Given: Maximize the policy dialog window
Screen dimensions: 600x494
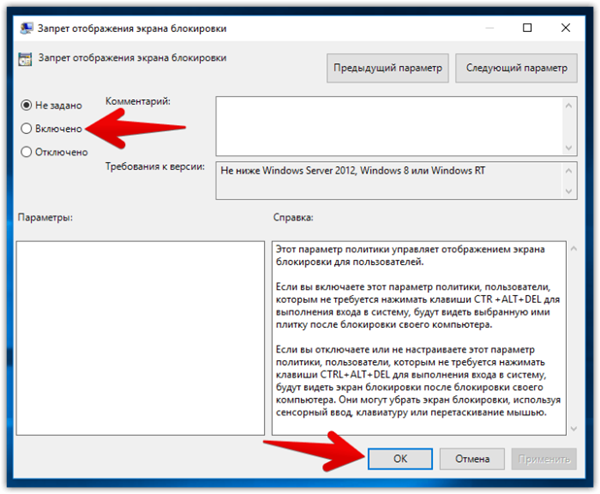Looking at the screenshot, I should [x=527, y=28].
